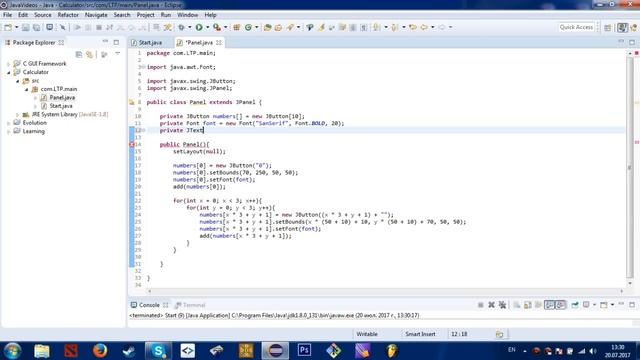This screenshot has height=360, width=640.
Task: Open Package Explorer View Menu arrow
Action: pos(118,54)
